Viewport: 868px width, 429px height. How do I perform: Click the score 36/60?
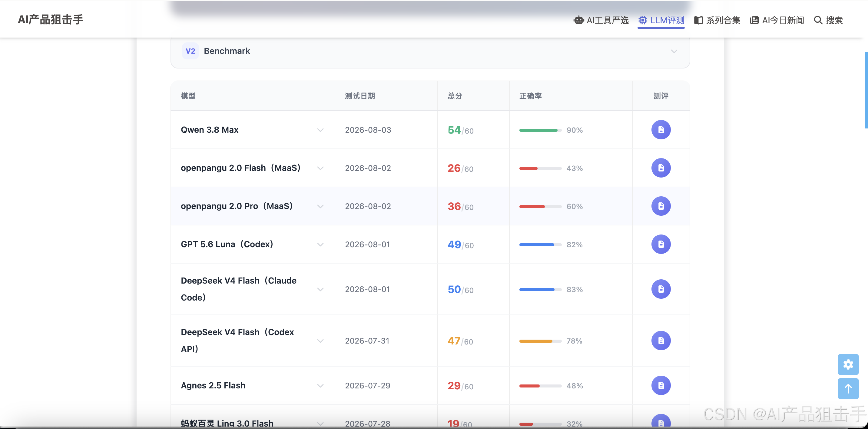click(461, 206)
